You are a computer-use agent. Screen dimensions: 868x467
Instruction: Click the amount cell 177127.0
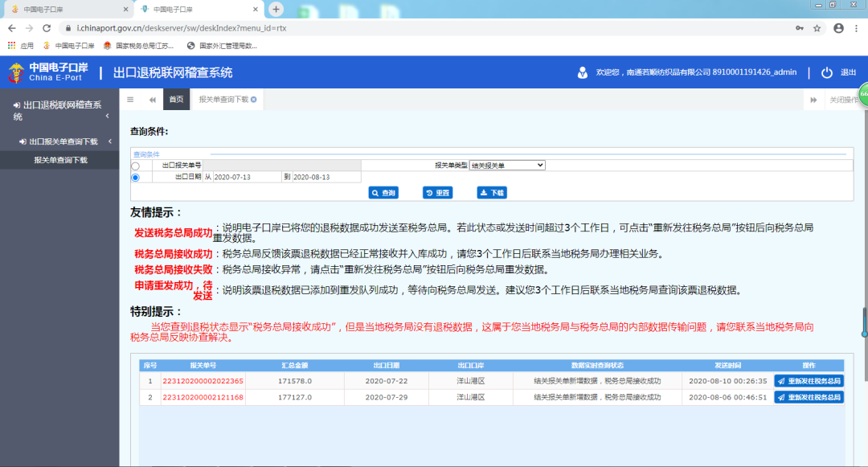[294, 397]
